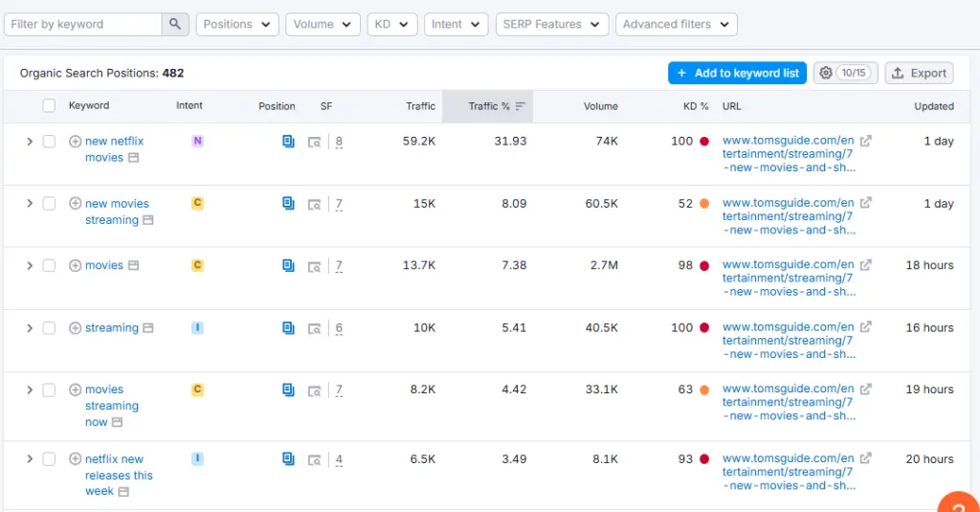
Task: Check the box for 'new movies streaming'
Action: (x=49, y=204)
